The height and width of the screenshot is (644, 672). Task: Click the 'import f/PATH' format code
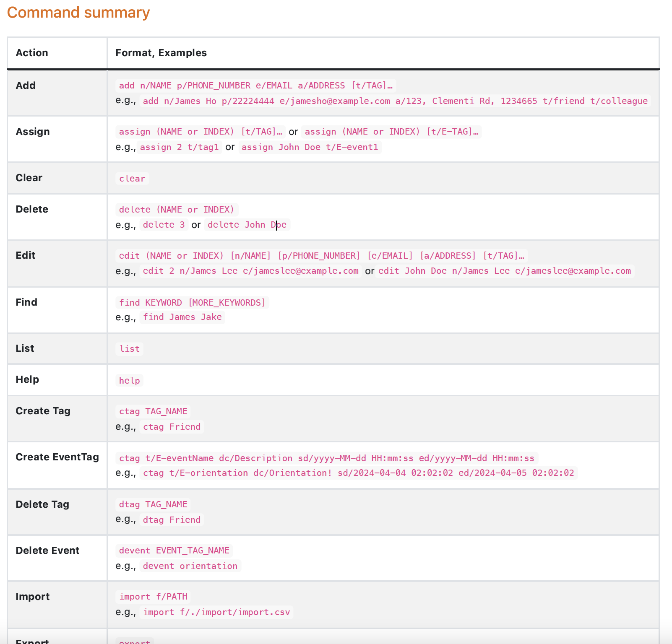click(x=153, y=597)
